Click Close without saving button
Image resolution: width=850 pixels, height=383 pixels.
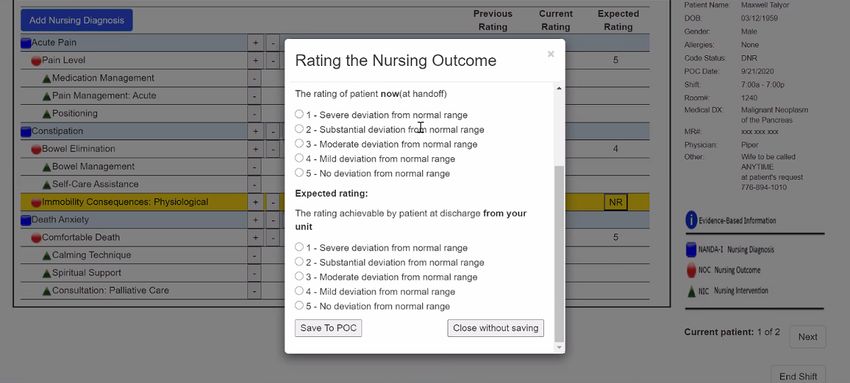495,328
